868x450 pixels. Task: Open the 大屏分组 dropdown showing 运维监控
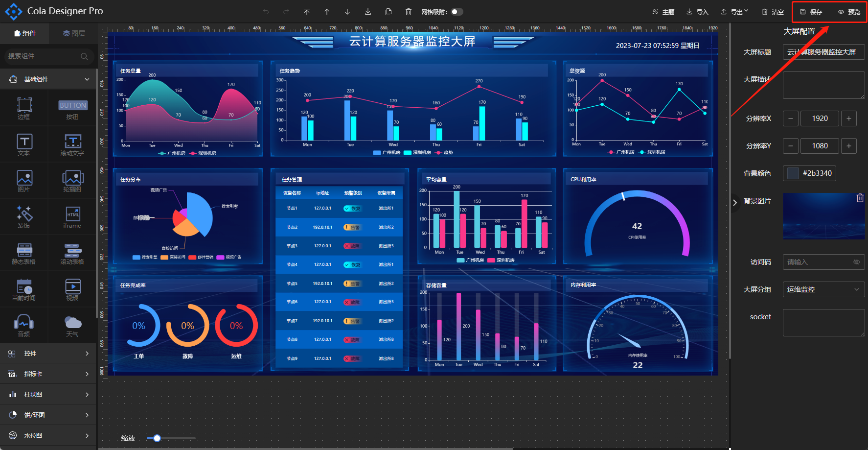coord(823,289)
